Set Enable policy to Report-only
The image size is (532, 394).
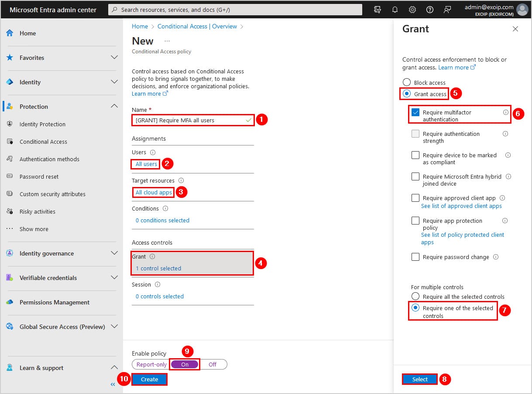[151, 364]
